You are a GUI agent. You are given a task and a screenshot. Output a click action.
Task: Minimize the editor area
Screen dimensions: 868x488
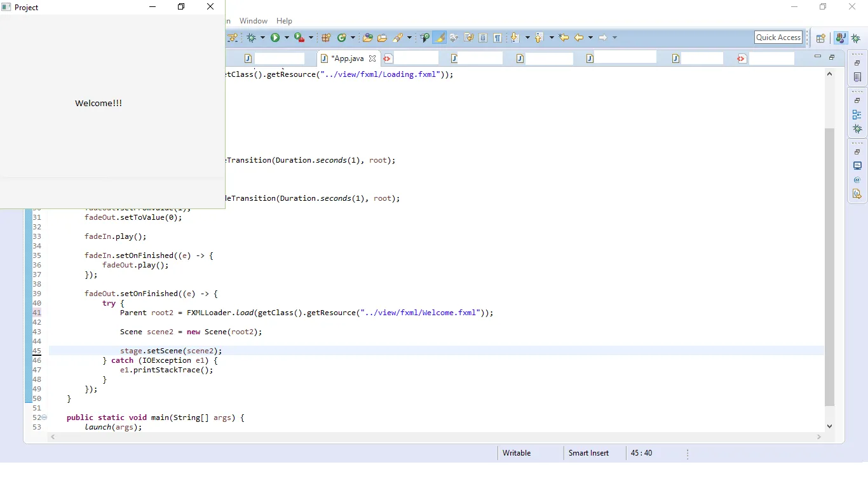coord(818,57)
